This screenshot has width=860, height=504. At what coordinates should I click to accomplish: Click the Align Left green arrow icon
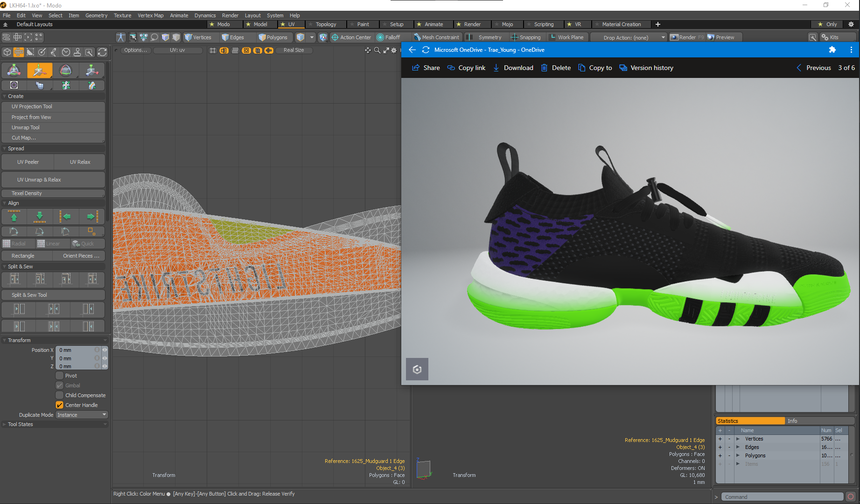(66, 217)
